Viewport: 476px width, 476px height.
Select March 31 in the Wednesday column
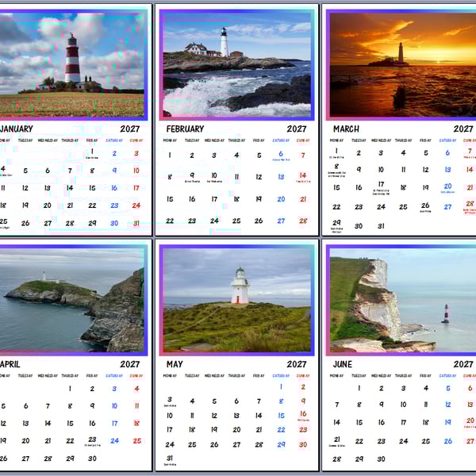click(x=381, y=226)
